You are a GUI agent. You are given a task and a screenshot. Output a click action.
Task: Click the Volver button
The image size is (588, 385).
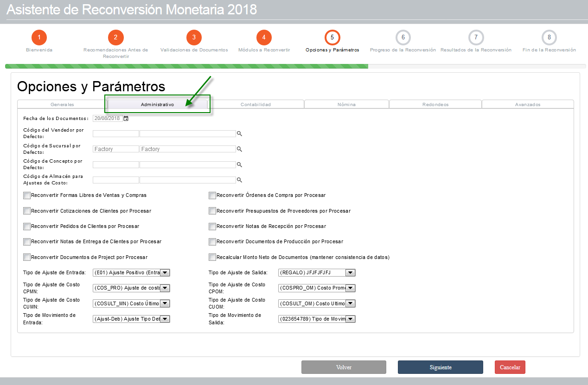tap(344, 367)
